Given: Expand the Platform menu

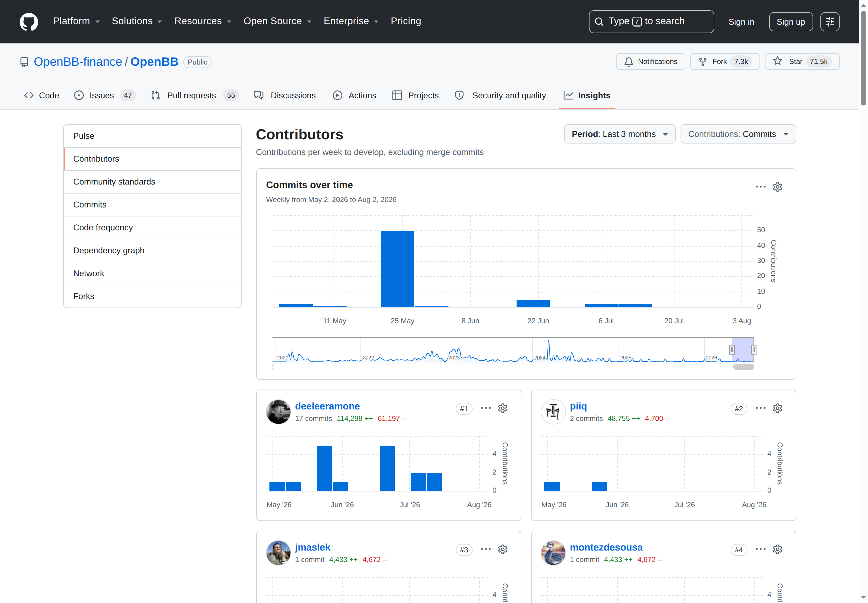Looking at the screenshot, I should tap(76, 21).
